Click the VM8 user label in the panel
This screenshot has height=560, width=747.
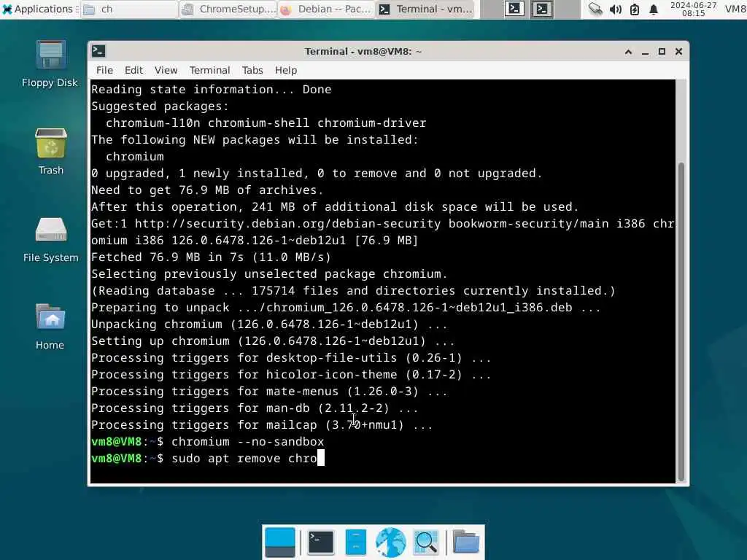point(735,9)
